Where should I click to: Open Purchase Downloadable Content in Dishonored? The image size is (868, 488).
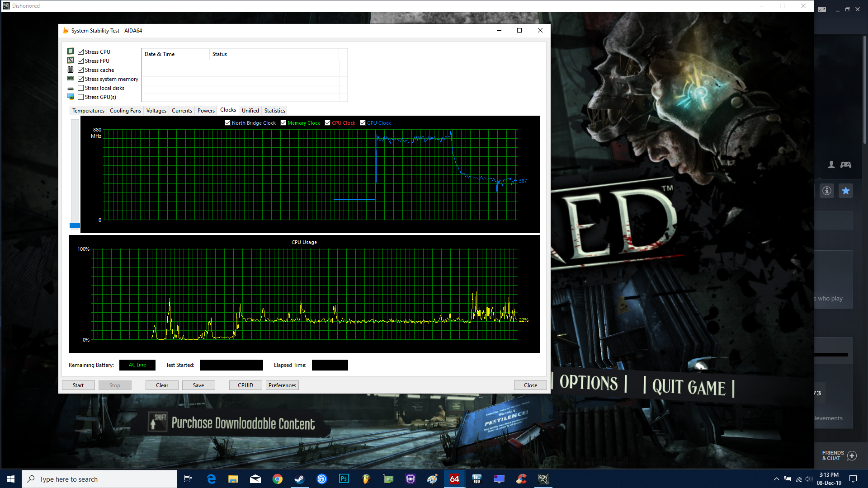pyautogui.click(x=243, y=423)
